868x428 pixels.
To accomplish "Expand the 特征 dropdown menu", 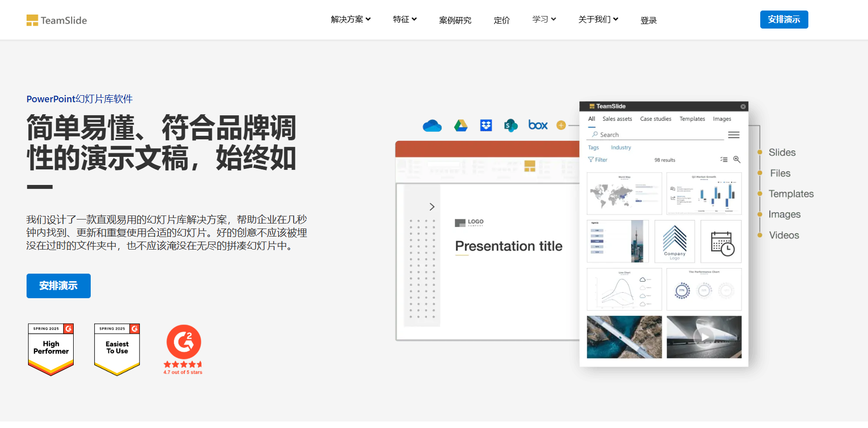I will [404, 20].
